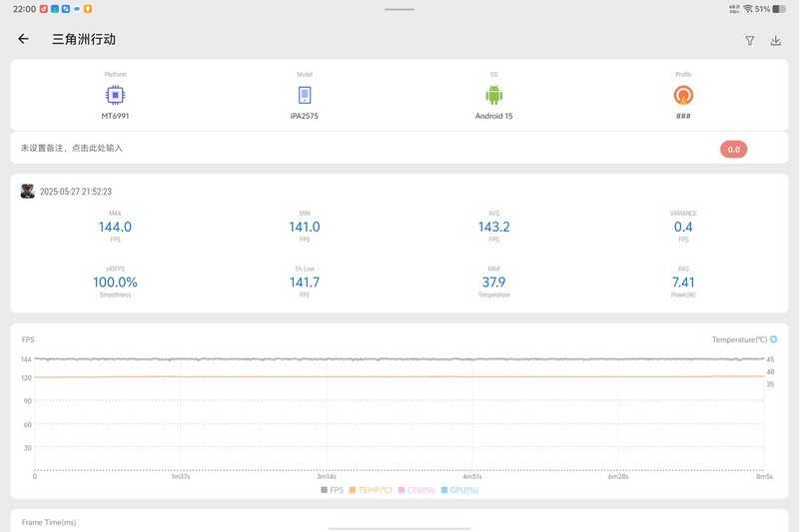Click the game avatar beside the timestamp
The image size is (799, 532).
coord(28,191)
